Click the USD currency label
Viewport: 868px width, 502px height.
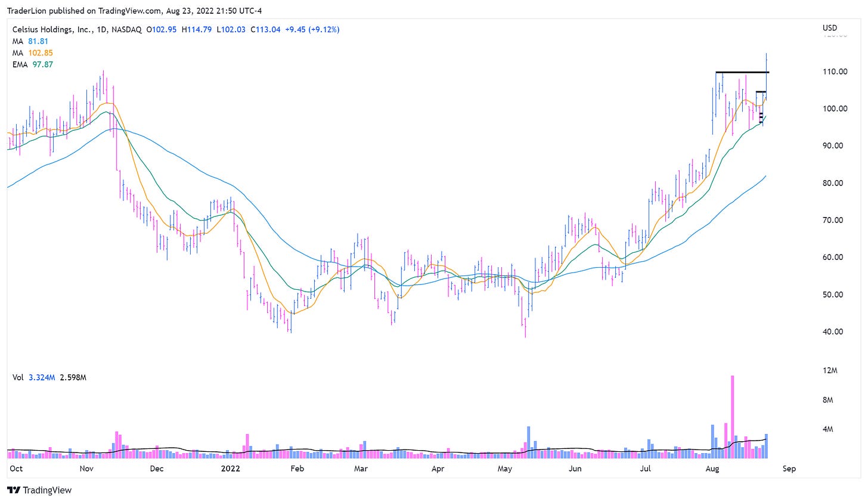pyautogui.click(x=829, y=28)
